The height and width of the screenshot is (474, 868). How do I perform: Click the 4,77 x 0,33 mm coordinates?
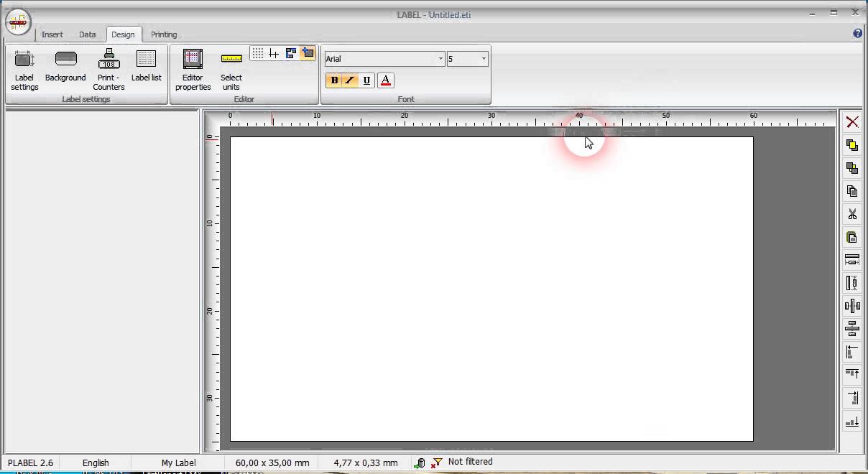(366, 463)
